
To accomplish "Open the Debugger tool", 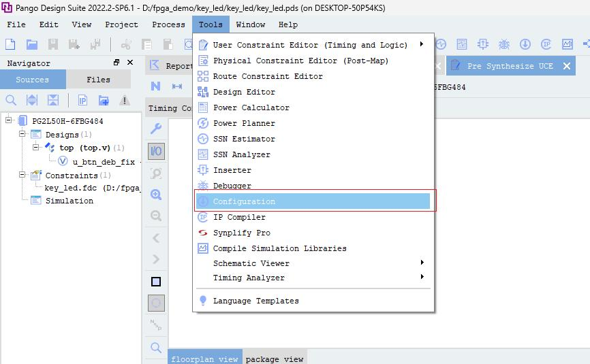I will click(313, 186).
